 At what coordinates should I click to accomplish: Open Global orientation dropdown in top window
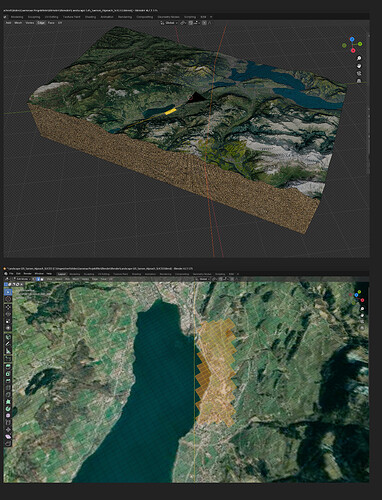tap(170, 23)
